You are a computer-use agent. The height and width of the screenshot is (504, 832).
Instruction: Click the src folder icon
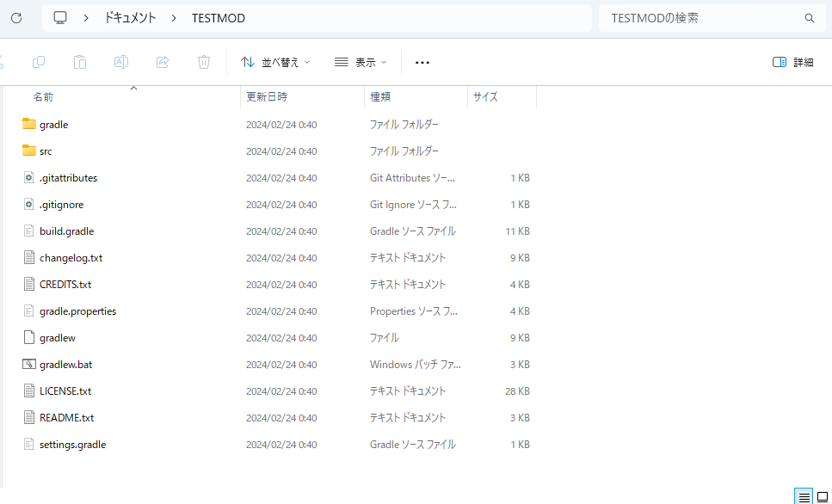click(x=29, y=151)
